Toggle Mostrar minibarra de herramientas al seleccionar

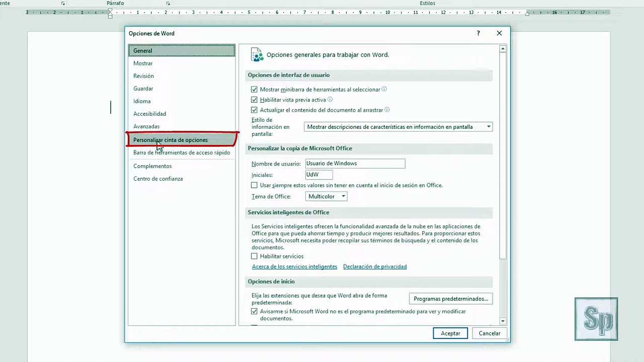point(254,89)
